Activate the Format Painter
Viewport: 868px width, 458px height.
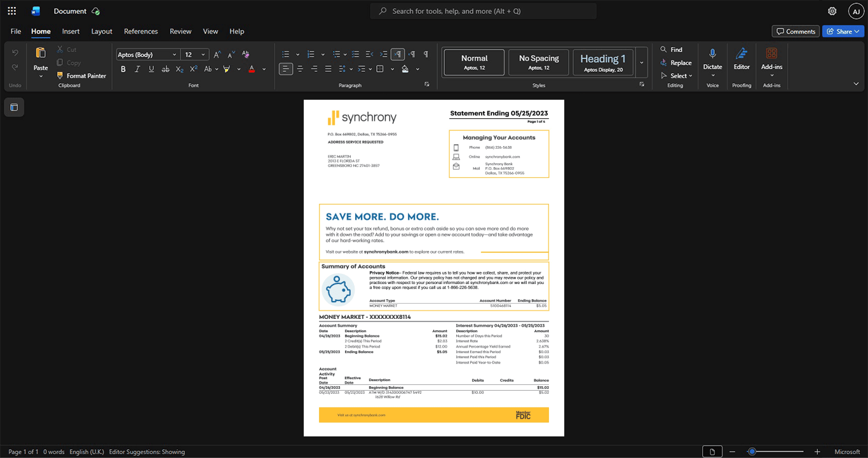point(81,76)
